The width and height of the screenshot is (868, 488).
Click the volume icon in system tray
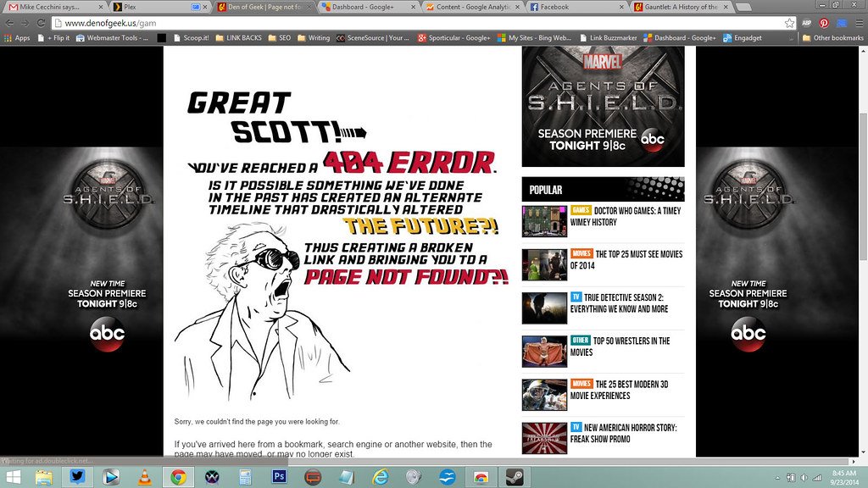(804, 478)
